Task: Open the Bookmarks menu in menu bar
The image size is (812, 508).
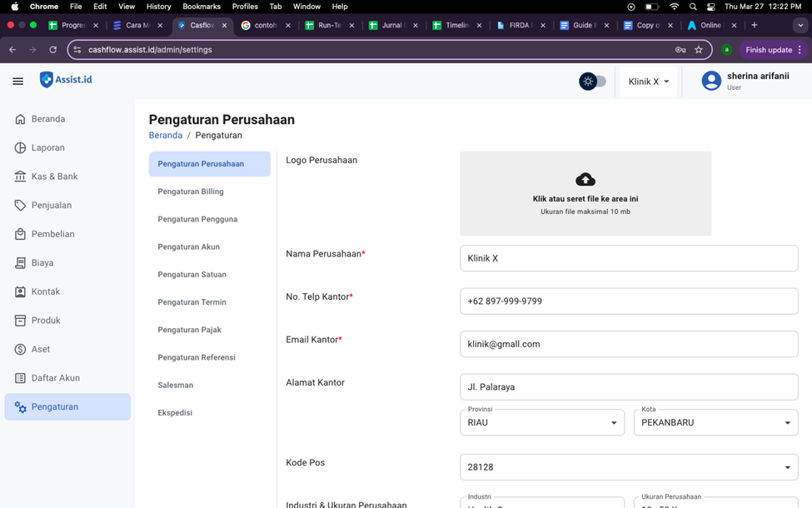Action: coord(202,6)
